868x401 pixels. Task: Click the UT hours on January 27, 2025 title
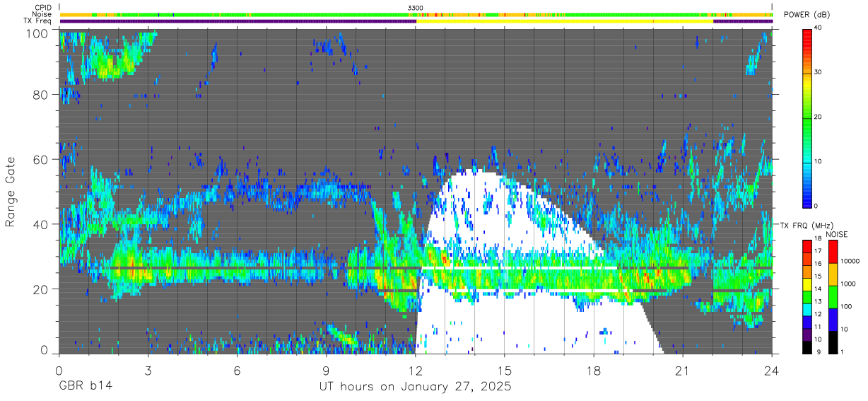click(x=415, y=388)
